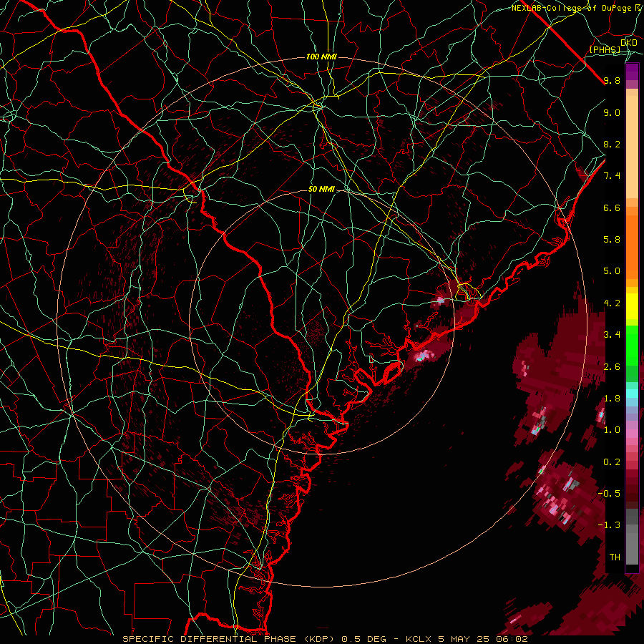Click the DKD product code label
The height and width of the screenshot is (644, 644).
click(x=629, y=43)
